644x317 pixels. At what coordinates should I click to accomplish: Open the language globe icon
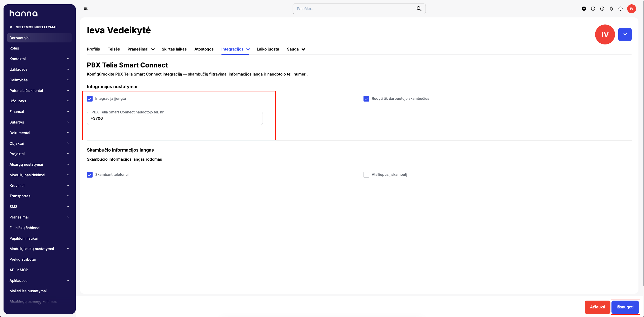coord(621,9)
